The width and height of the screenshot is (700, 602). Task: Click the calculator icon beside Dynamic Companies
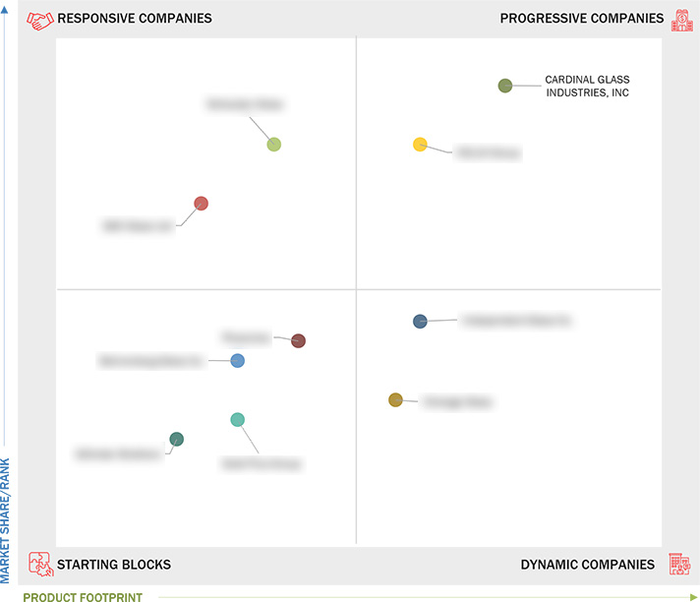tap(679, 564)
